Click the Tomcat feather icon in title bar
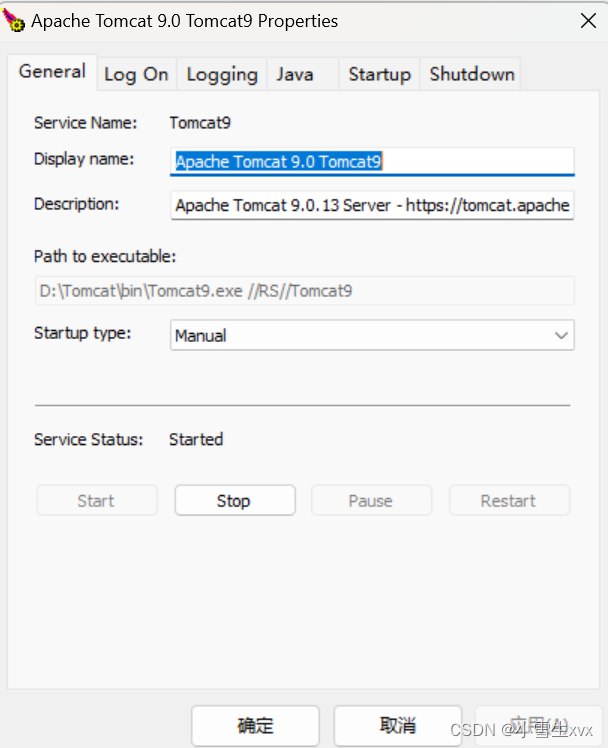This screenshot has width=608, height=748. [13, 20]
